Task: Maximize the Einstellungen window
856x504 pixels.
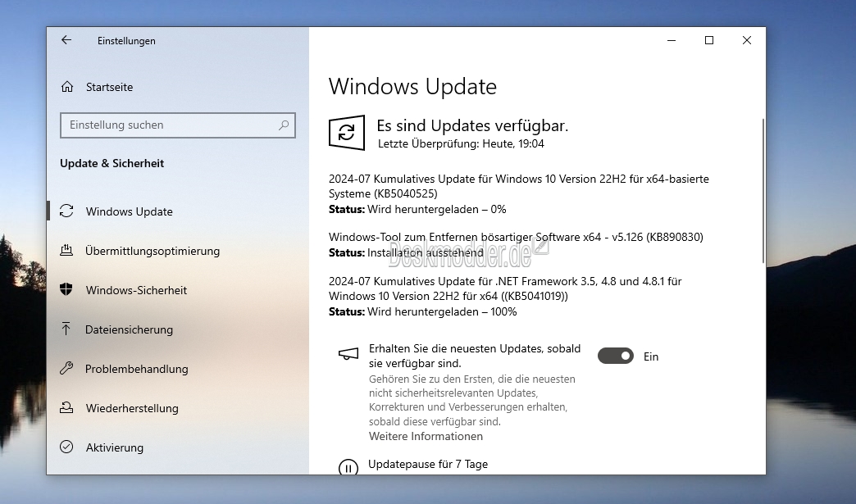Action: pyautogui.click(x=709, y=40)
